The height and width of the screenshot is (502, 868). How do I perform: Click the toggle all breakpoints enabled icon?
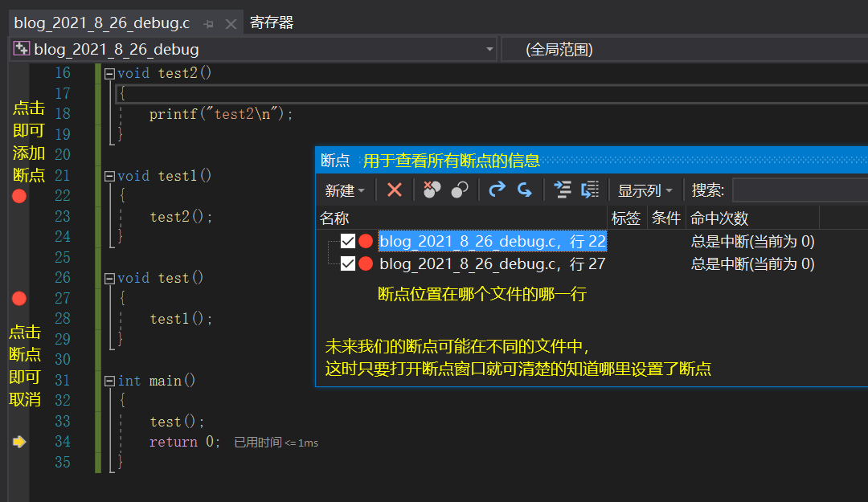coord(457,190)
